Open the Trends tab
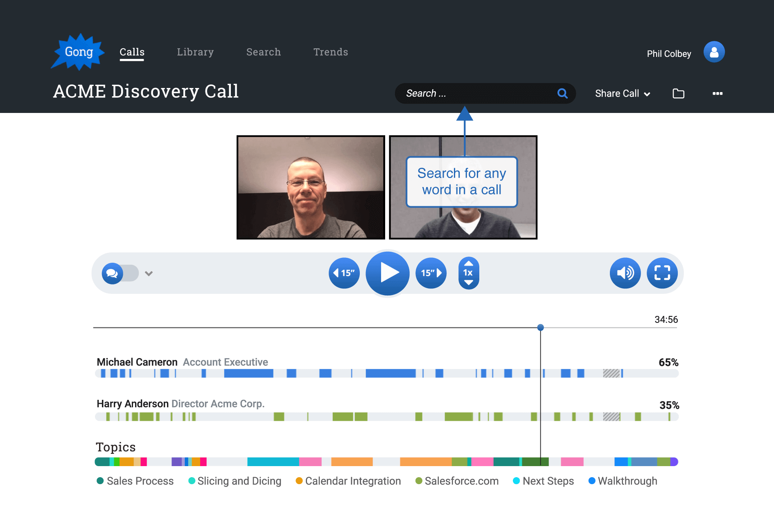Screen dimensions: 774x532 click(x=331, y=52)
